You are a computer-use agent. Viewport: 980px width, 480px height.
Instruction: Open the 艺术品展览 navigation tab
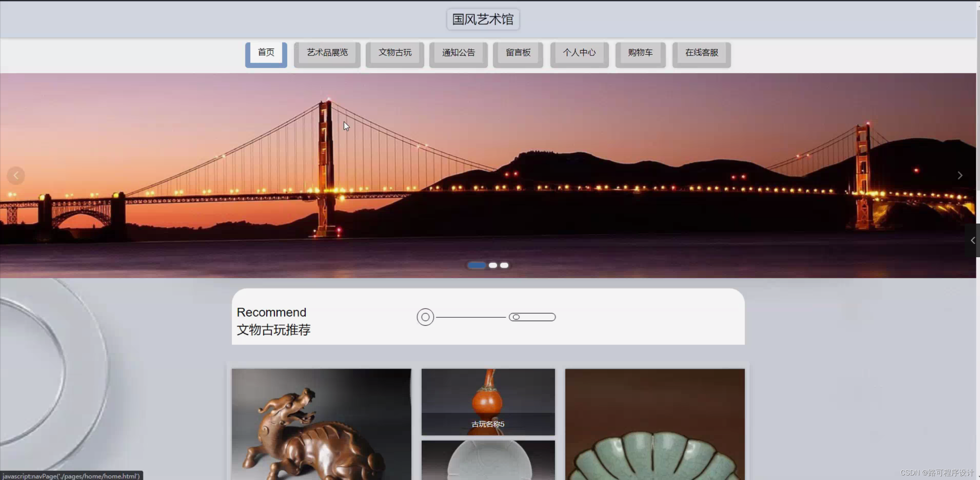click(x=327, y=53)
